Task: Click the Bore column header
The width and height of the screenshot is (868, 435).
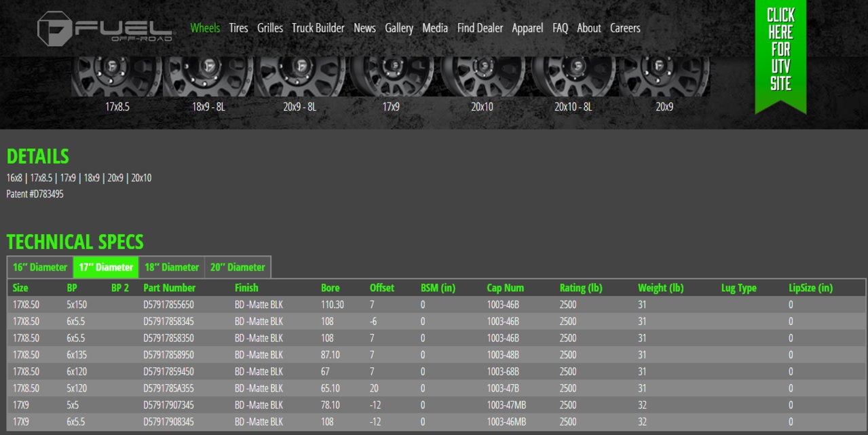Action: click(331, 288)
